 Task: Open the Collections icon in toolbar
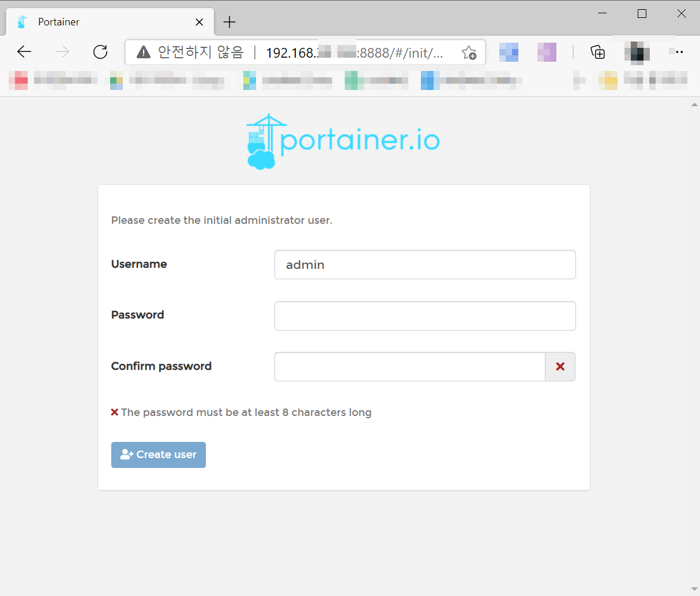(x=598, y=52)
